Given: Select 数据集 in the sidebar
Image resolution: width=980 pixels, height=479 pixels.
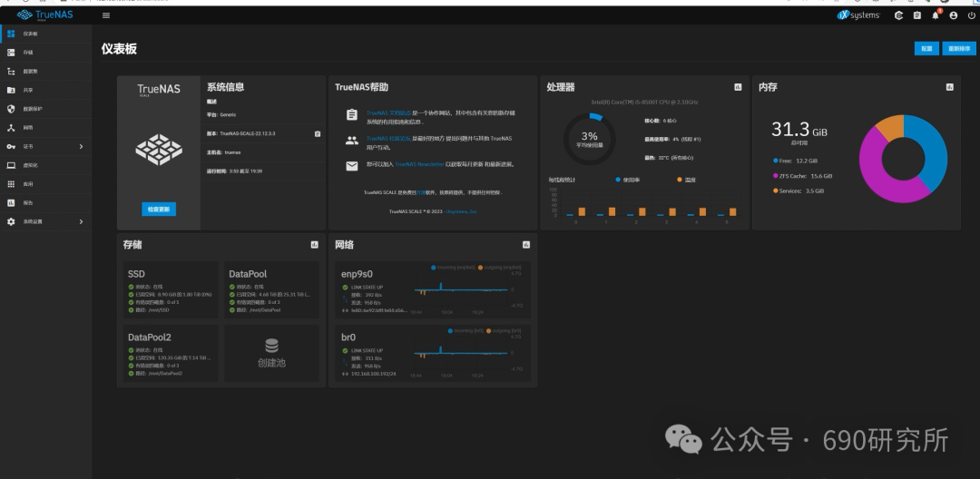Looking at the screenshot, I should coord(46,72).
